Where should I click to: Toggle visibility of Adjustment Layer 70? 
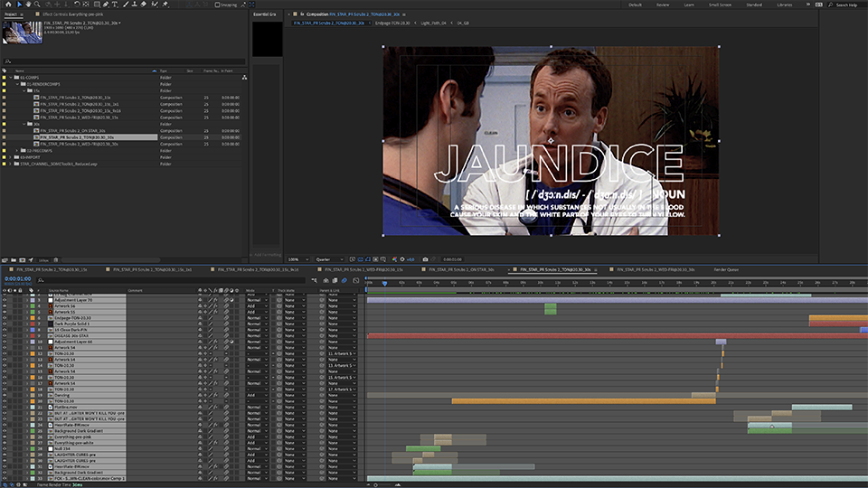pos(5,300)
